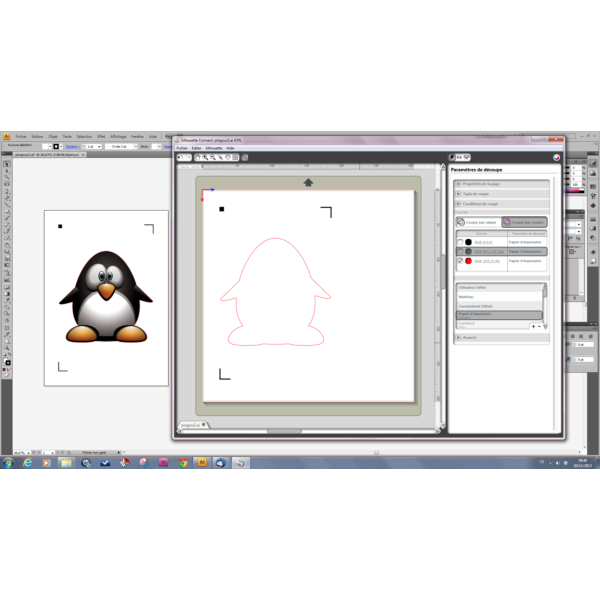Open the Effet menu in Illustrator
The width and height of the screenshot is (600, 600).
101,136
